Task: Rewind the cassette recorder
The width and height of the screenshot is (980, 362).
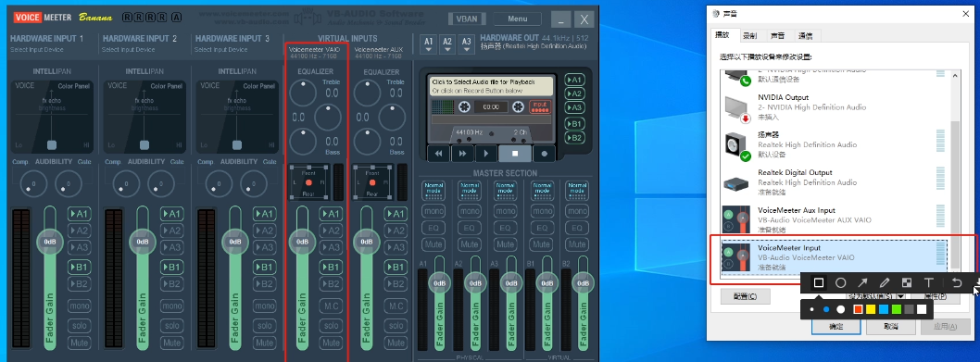Action: pyautogui.click(x=439, y=153)
